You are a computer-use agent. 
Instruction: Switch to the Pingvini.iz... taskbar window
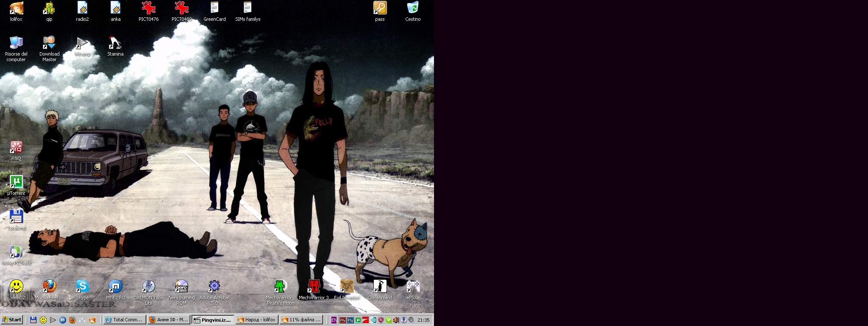212,320
